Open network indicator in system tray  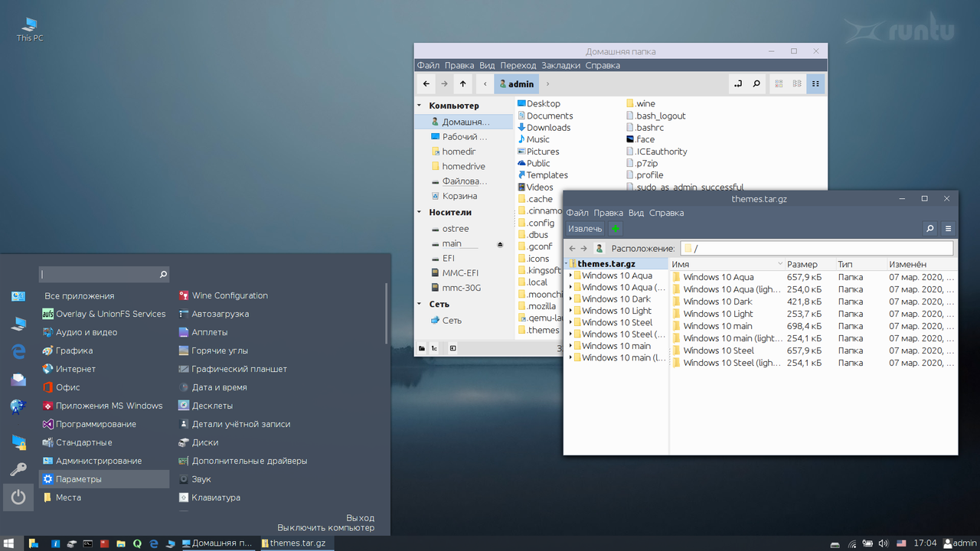(852, 543)
